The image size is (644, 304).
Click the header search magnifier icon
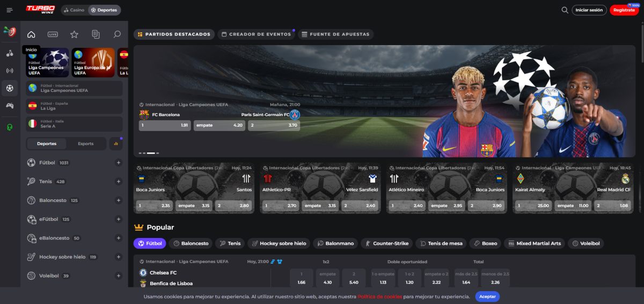tap(565, 10)
